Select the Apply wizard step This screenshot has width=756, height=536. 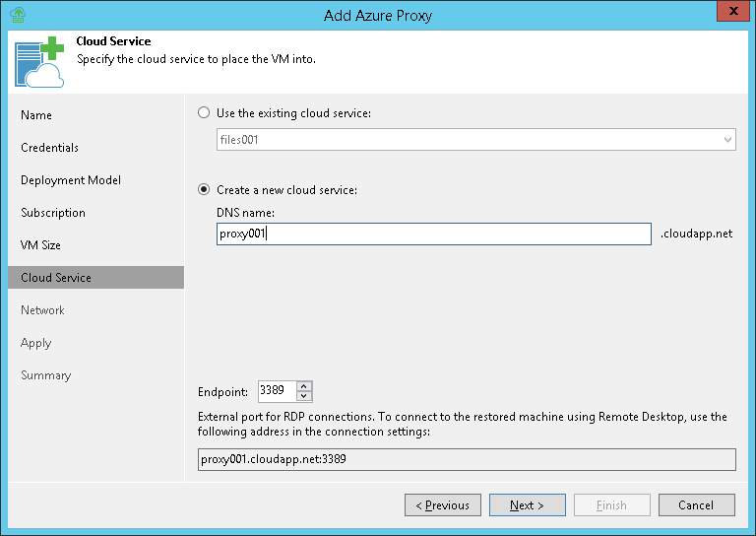click(x=35, y=343)
